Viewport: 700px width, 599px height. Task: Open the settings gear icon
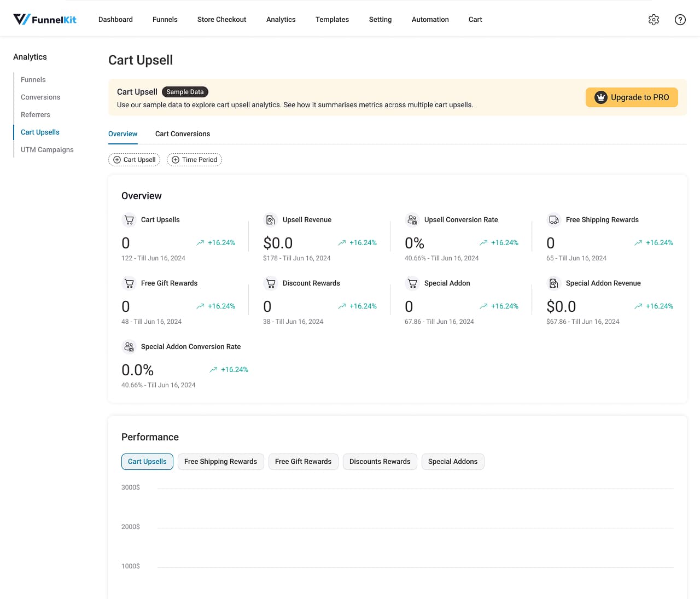(654, 20)
